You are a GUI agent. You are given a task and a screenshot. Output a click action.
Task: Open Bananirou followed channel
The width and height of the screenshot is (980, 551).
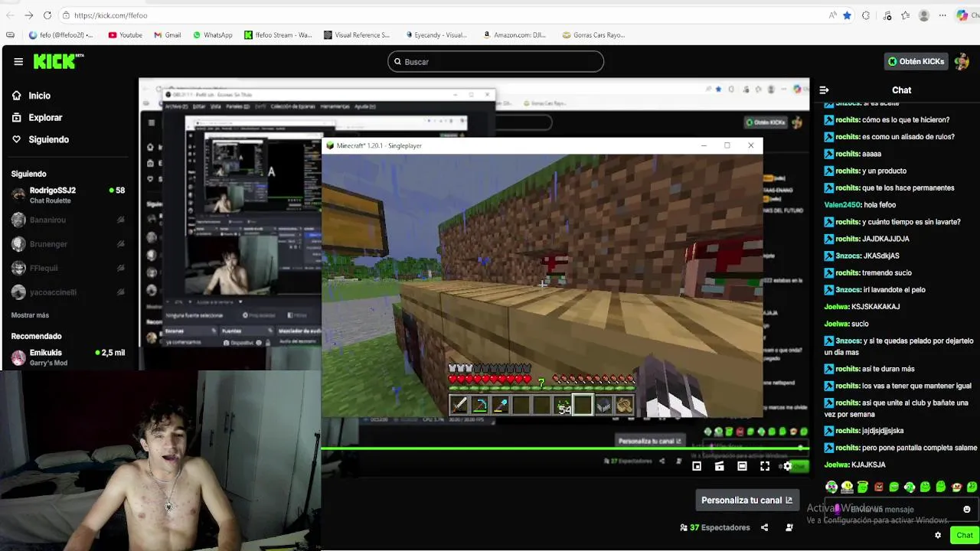tap(68, 220)
